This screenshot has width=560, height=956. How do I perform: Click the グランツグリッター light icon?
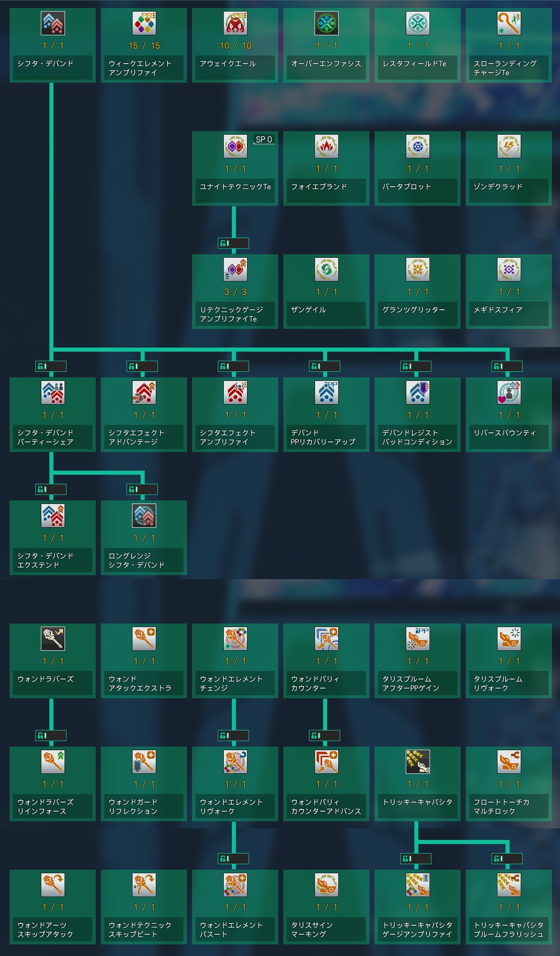point(418,269)
